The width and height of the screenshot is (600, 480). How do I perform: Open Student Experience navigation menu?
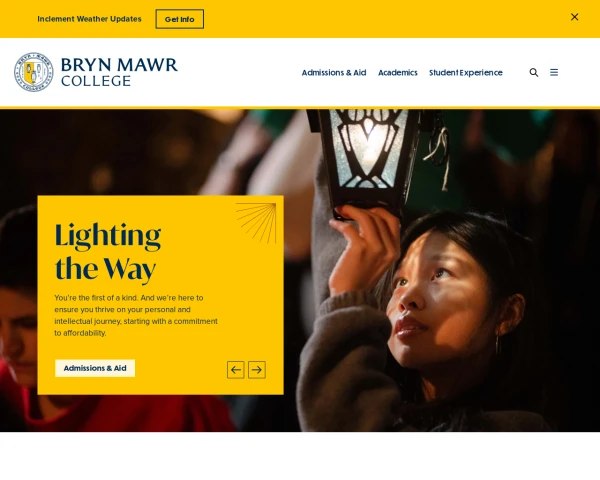tap(466, 72)
